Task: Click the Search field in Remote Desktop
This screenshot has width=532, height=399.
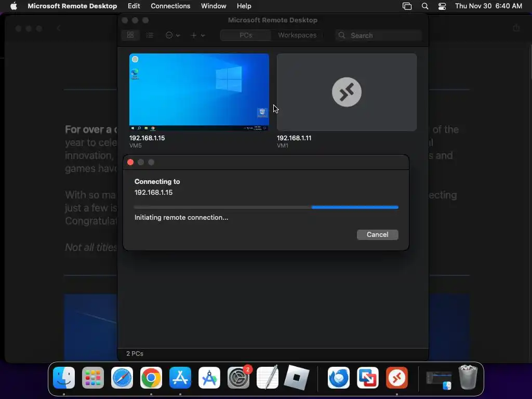Action: click(378, 35)
